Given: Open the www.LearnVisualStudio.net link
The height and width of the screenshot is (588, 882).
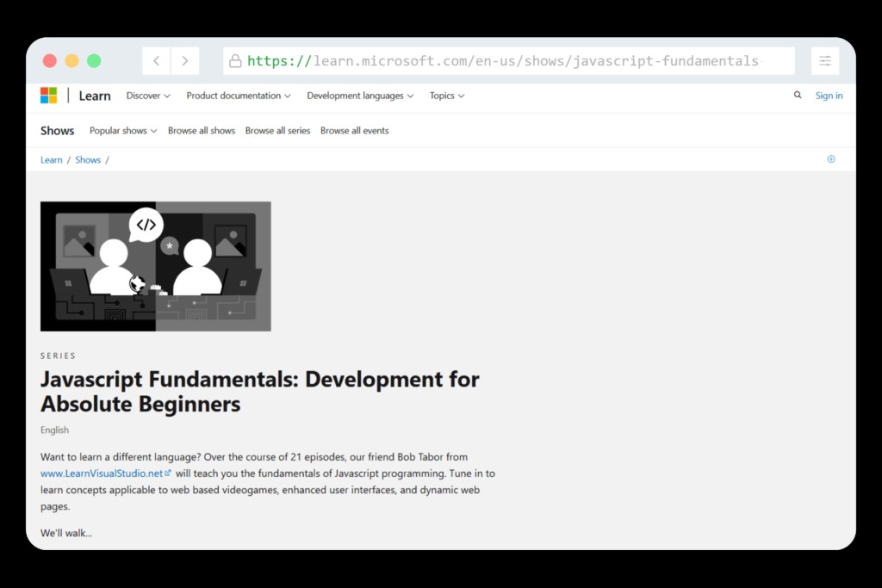Looking at the screenshot, I should click(105, 473).
